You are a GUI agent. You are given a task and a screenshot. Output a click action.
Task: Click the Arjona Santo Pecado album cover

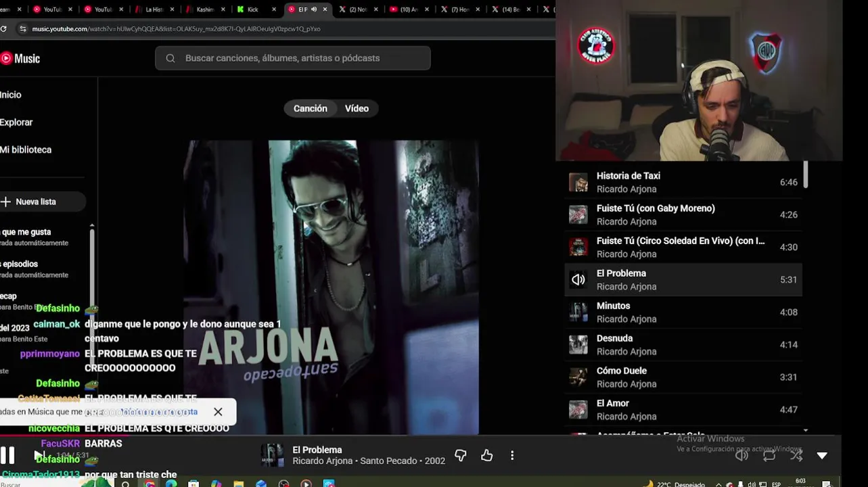click(x=332, y=287)
